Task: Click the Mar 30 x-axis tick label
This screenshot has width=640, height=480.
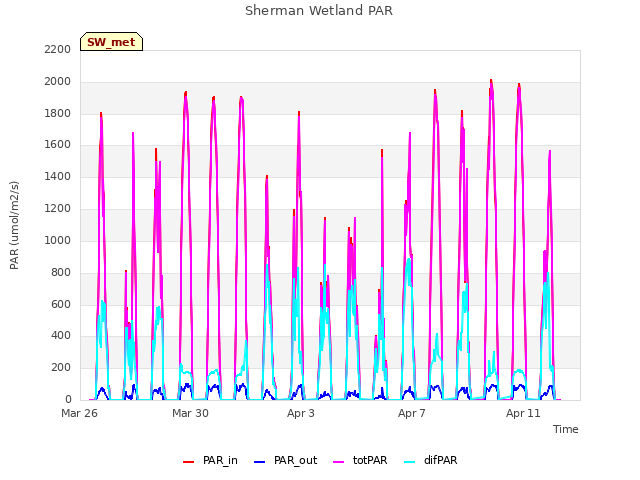Action: (190, 413)
